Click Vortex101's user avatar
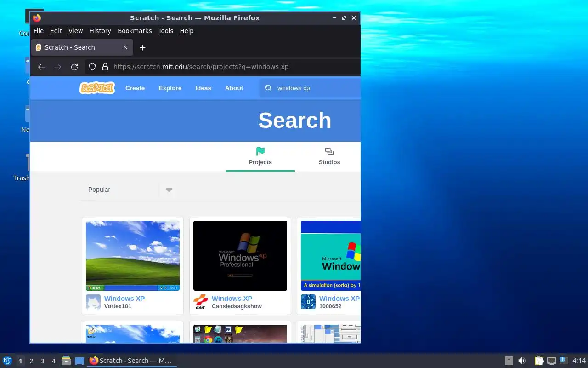 tap(93, 302)
